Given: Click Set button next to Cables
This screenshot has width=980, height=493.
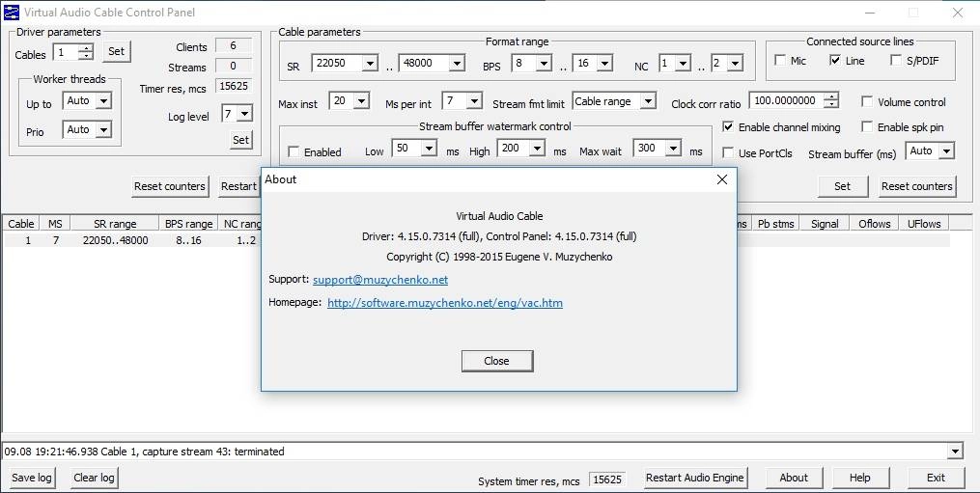Looking at the screenshot, I should (116, 51).
